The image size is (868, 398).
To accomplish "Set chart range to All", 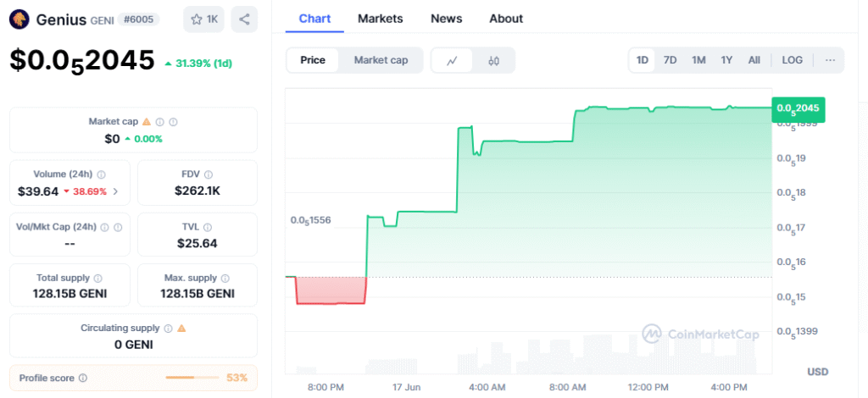I will [x=754, y=59].
